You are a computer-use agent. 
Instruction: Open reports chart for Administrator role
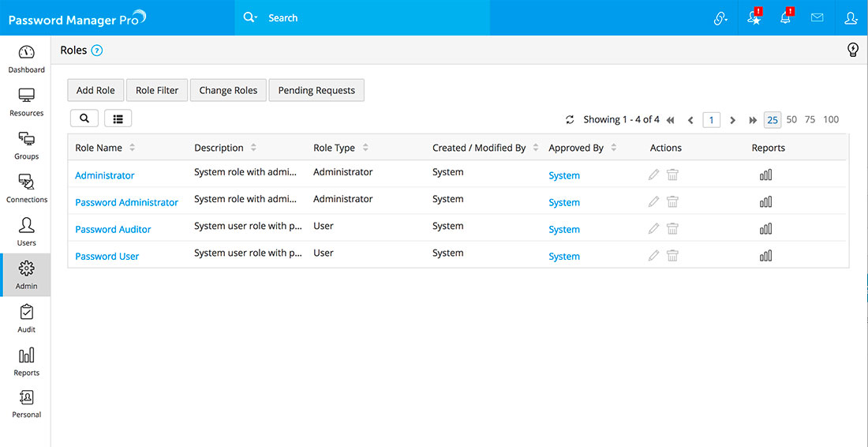click(x=765, y=175)
